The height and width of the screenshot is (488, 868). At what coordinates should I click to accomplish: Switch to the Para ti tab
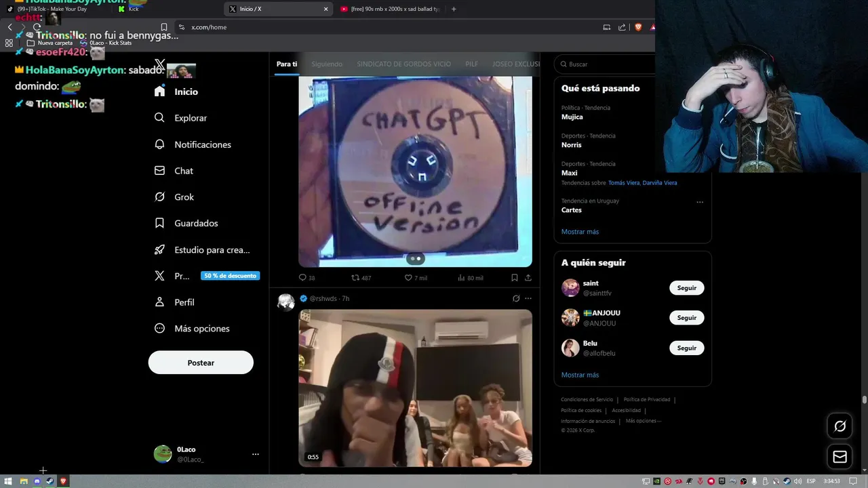point(287,64)
